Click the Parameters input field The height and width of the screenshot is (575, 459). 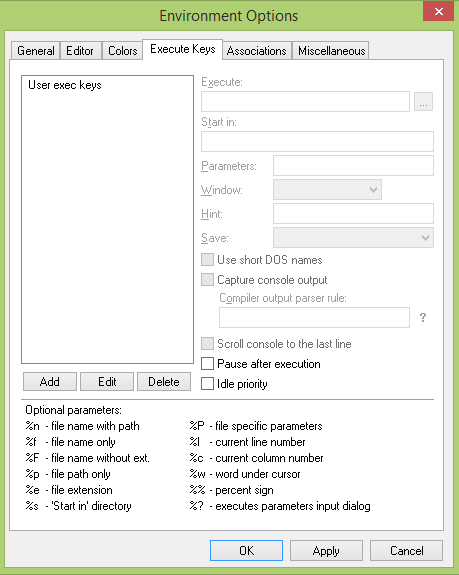tap(353, 165)
